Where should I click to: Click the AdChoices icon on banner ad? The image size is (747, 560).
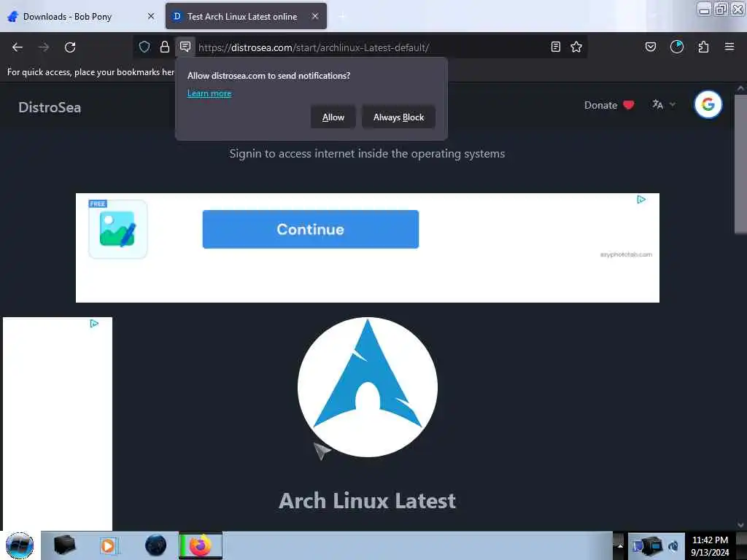[x=641, y=200]
